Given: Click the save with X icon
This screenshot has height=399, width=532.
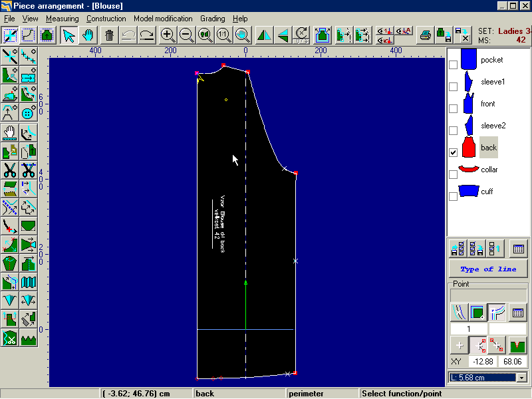Looking at the screenshot, I should click(462, 35).
